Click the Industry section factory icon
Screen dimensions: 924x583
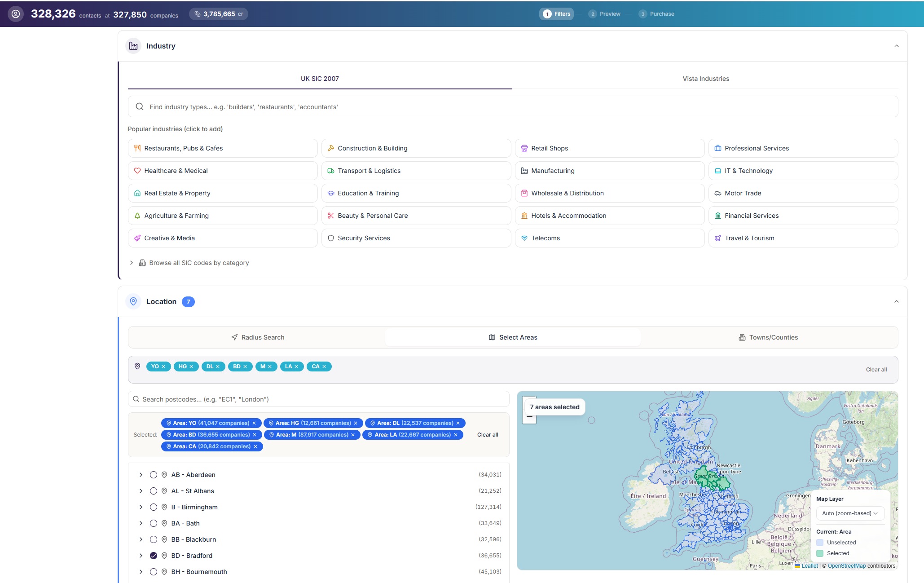(133, 46)
